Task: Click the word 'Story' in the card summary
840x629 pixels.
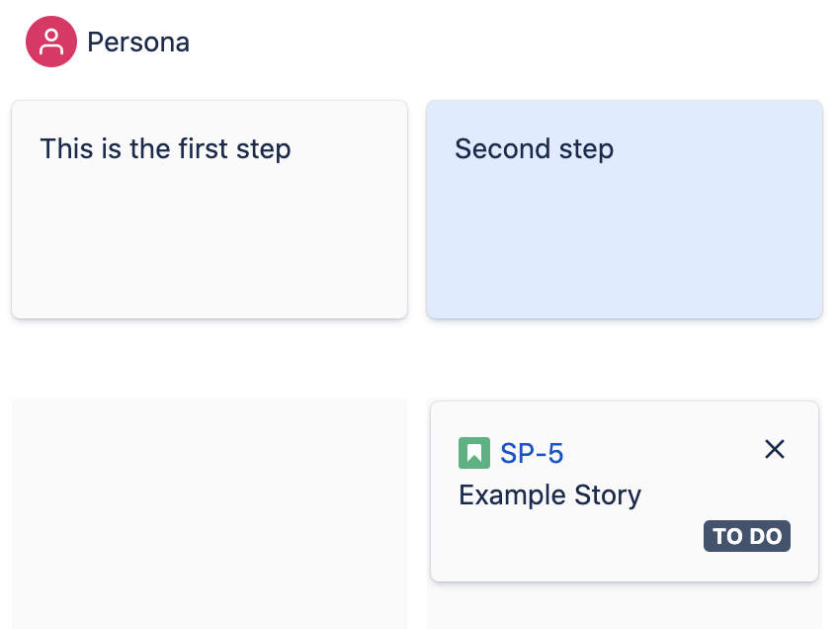Action: click(608, 494)
